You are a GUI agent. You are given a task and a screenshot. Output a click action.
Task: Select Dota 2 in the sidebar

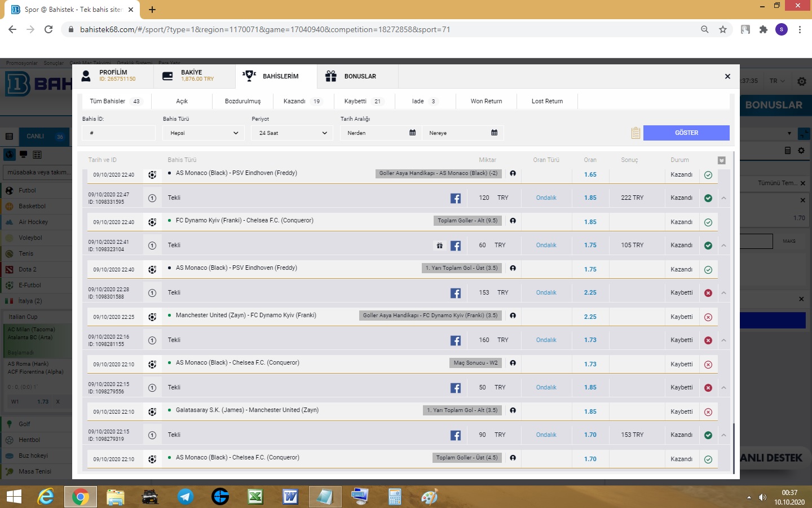click(x=36, y=269)
